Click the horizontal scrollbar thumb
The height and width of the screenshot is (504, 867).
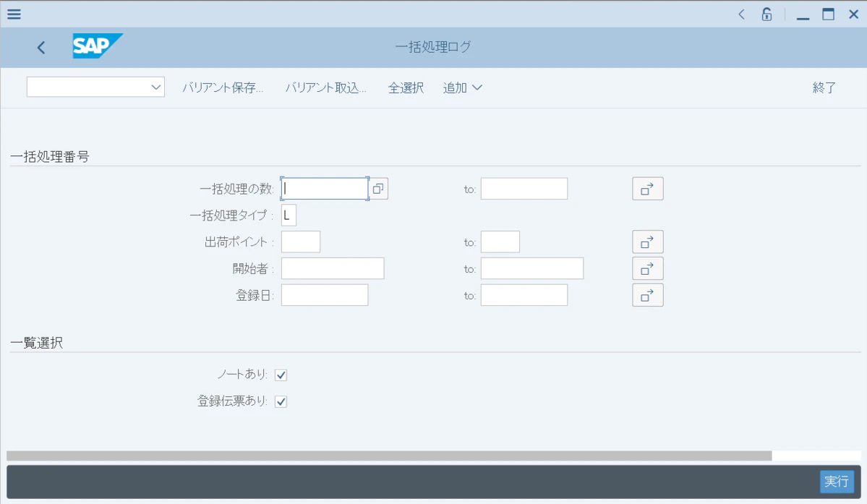point(389,456)
